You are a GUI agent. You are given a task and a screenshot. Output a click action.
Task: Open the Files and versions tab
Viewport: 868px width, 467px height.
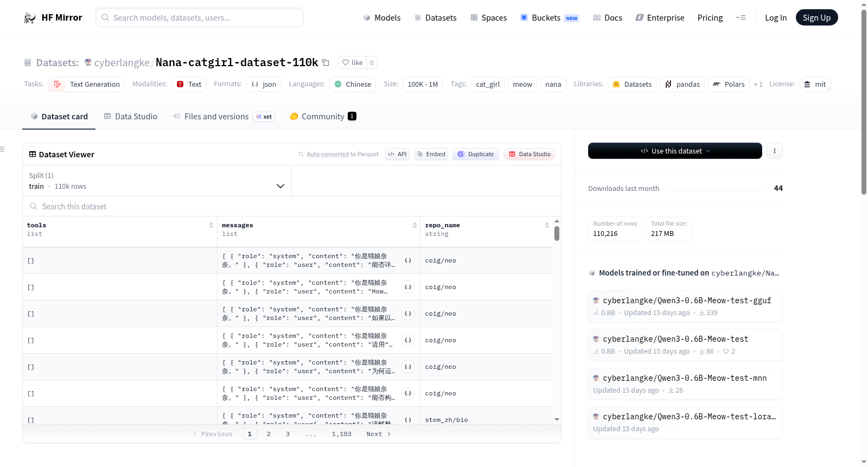tap(224, 117)
